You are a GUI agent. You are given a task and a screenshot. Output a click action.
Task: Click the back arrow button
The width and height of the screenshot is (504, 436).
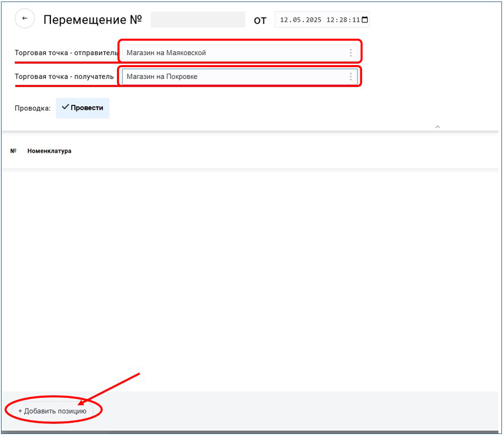(x=25, y=19)
